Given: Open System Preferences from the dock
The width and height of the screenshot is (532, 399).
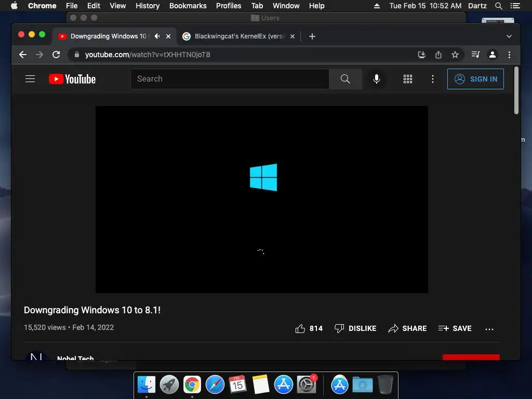Looking at the screenshot, I should click(x=307, y=385).
